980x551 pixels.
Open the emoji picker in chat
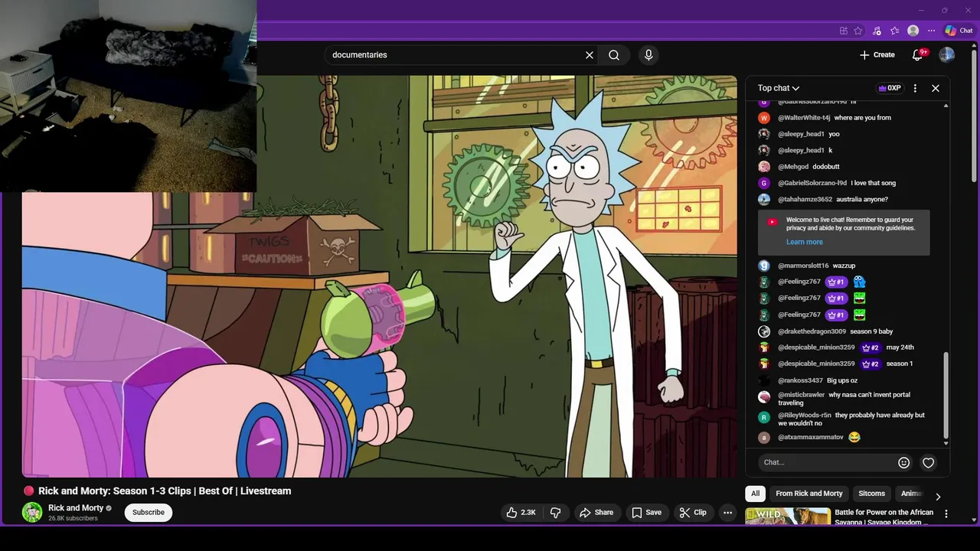tap(903, 462)
